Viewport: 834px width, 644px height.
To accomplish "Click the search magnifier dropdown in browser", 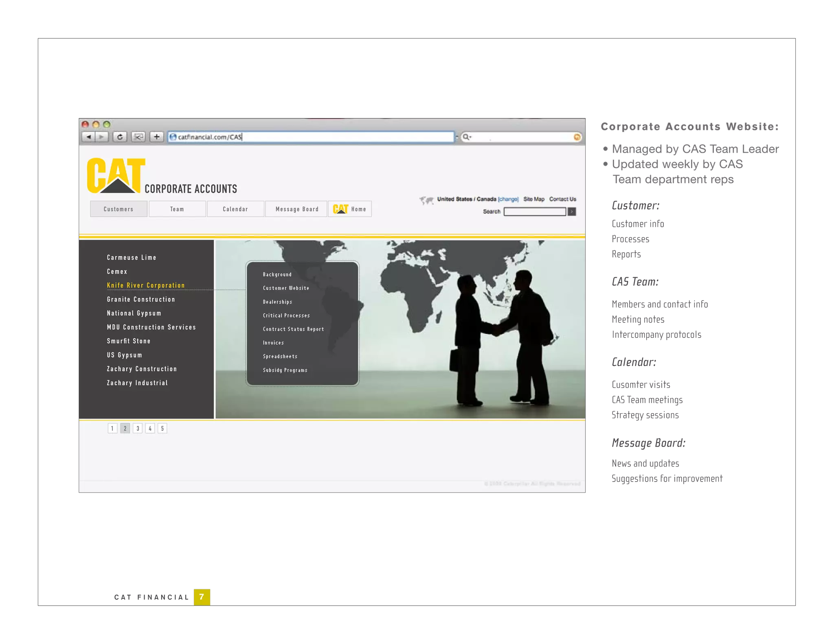I will pos(467,137).
